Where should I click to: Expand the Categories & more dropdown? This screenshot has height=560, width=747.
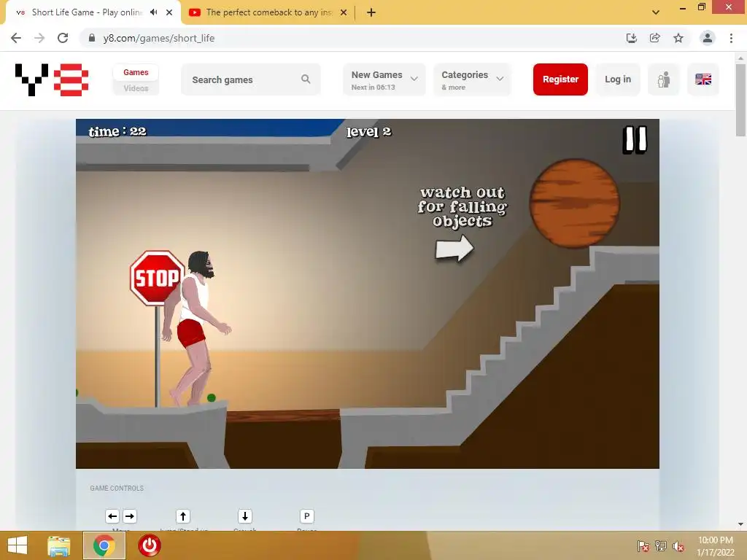[x=472, y=79]
